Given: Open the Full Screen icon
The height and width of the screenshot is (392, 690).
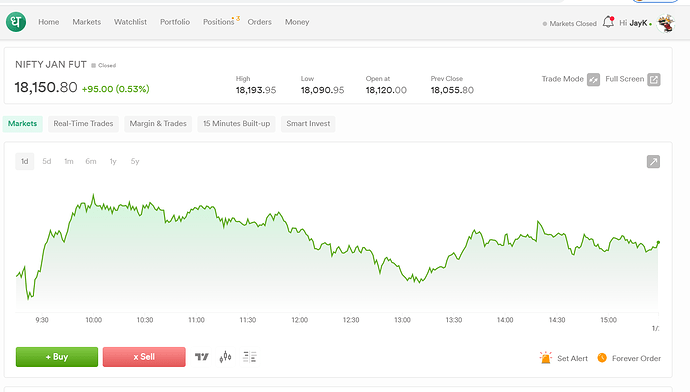Looking at the screenshot, I should click(654, 80).
